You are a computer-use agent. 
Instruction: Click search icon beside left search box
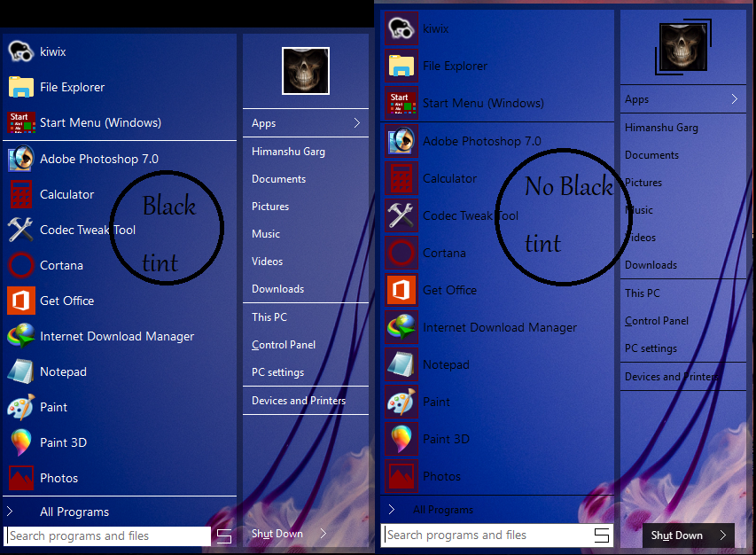[x=223, y=535]
